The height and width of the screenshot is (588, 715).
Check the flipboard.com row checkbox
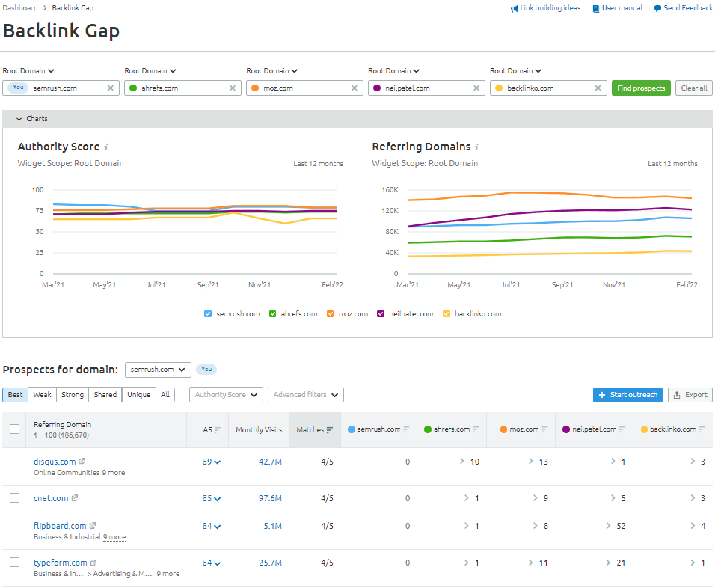point(15,525)
